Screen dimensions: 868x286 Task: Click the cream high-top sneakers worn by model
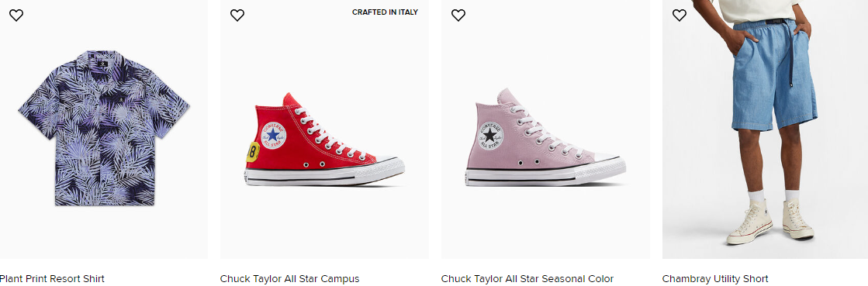pyautogui.click(x=770, y=221)
